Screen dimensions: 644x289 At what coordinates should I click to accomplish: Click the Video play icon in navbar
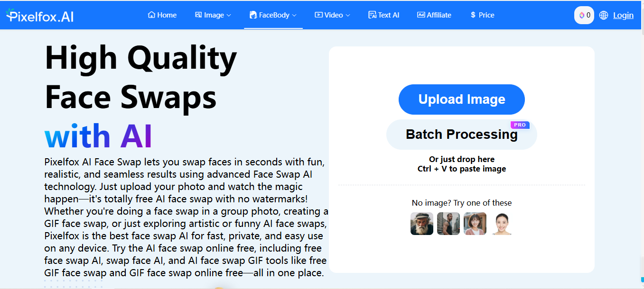coord(318,15)
